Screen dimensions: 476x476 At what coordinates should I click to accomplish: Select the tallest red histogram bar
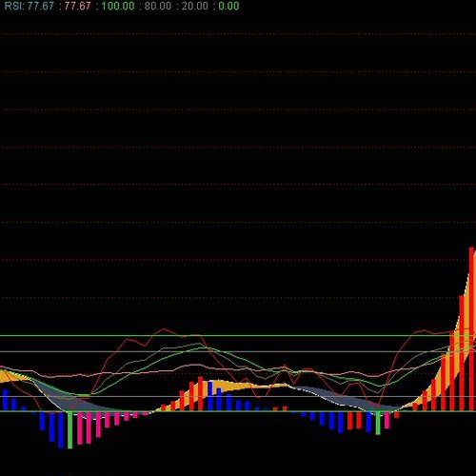tap(471, 328)
